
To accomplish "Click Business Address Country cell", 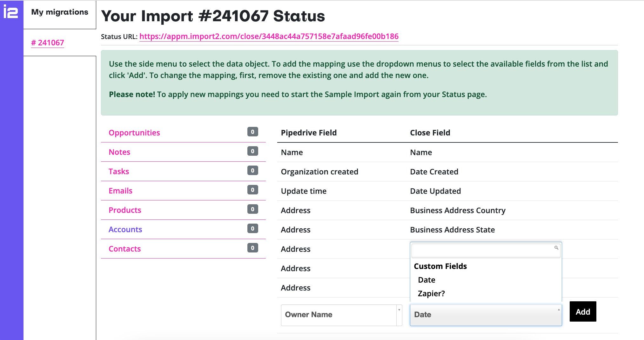I will click(x=458, y=210).
